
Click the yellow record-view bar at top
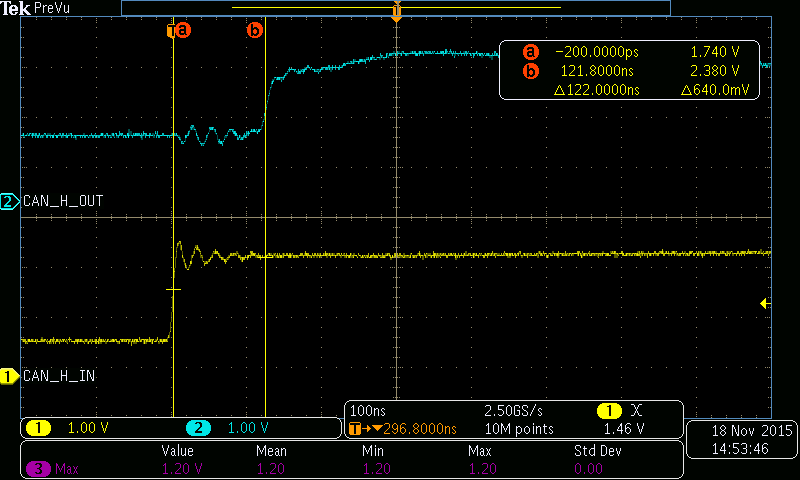(396, 7)
